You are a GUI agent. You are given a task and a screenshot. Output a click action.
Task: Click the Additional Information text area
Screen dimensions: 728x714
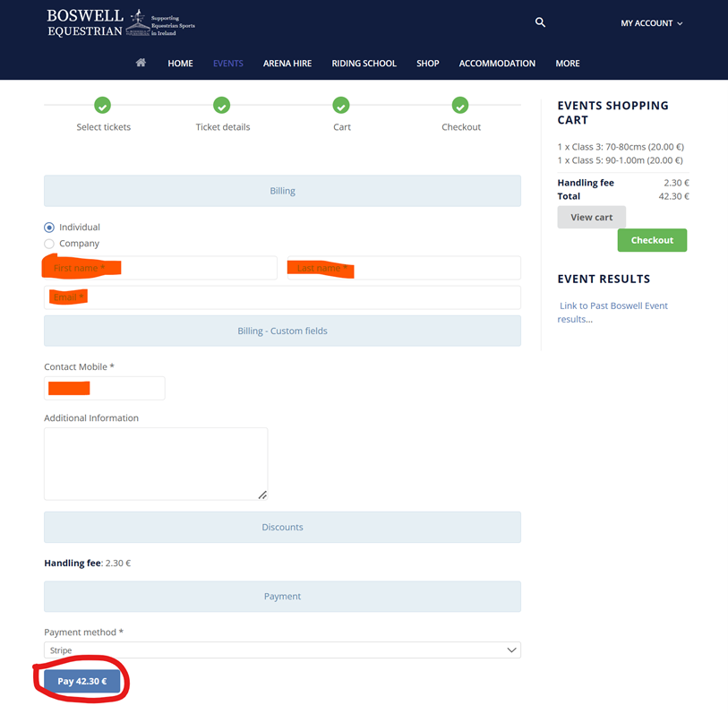pos(156,464)
